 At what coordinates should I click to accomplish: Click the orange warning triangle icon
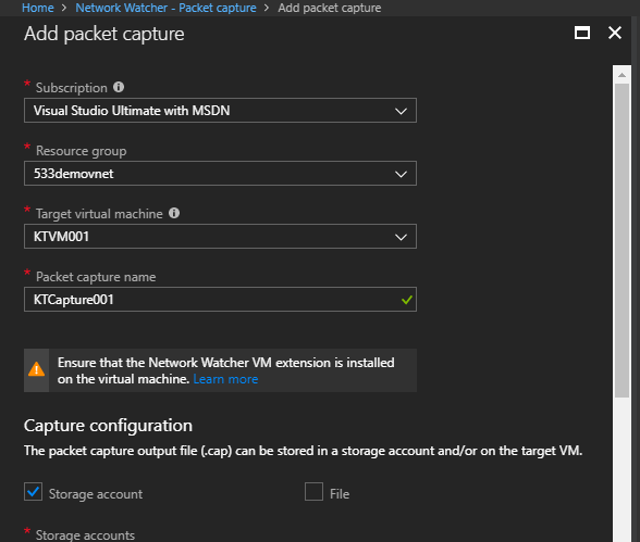[x=37, y=369]
